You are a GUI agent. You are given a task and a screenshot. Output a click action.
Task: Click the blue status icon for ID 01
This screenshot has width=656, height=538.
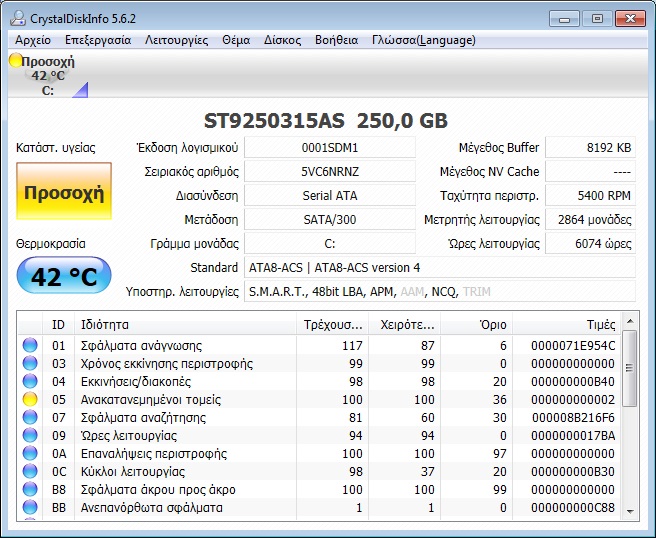30,345
